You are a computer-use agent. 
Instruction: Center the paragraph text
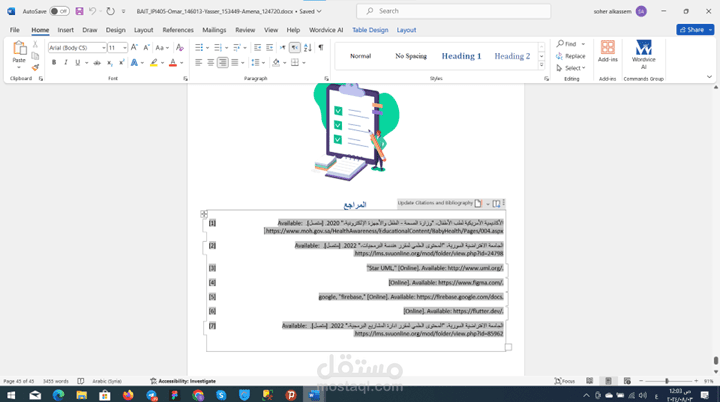click(210, 62)
